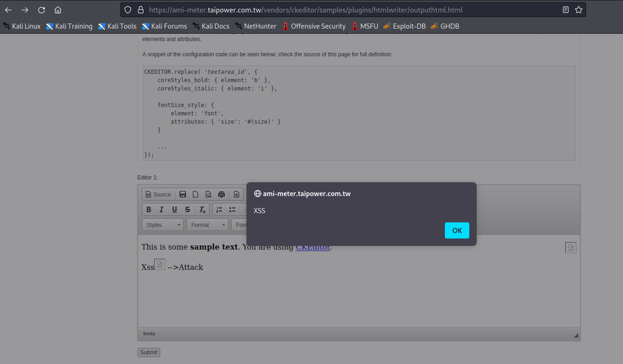The width and height of the screenshot is (623, 364).
Task: Reload the current page
Action: [42, 10]
